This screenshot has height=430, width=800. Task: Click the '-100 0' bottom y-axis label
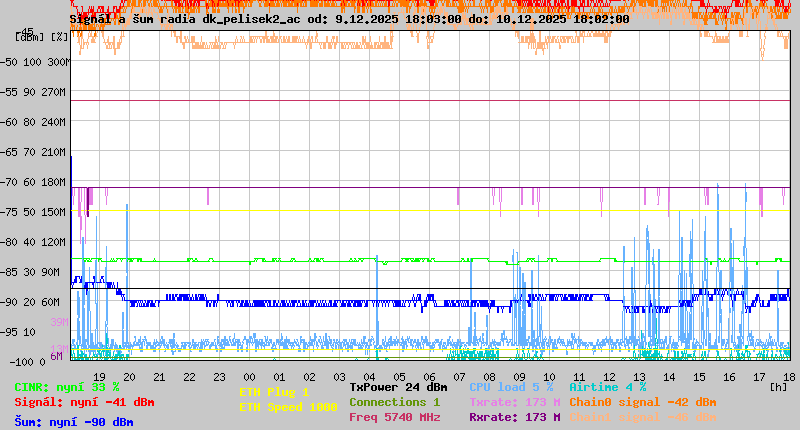(28, 362)
